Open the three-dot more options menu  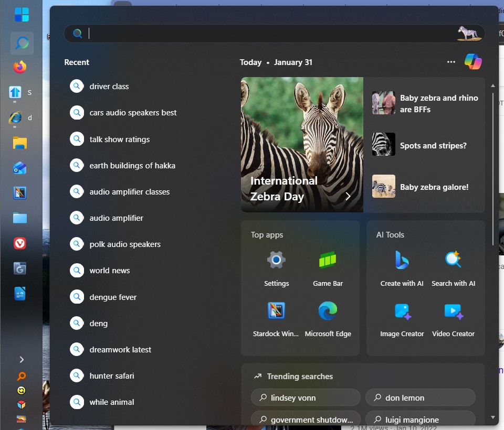point(451,62)
